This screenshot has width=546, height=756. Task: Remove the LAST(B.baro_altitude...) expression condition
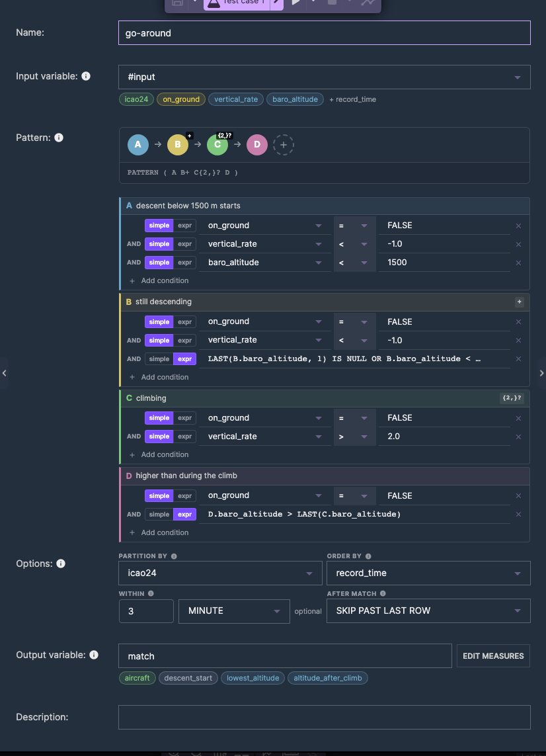[x=518, y=358]
